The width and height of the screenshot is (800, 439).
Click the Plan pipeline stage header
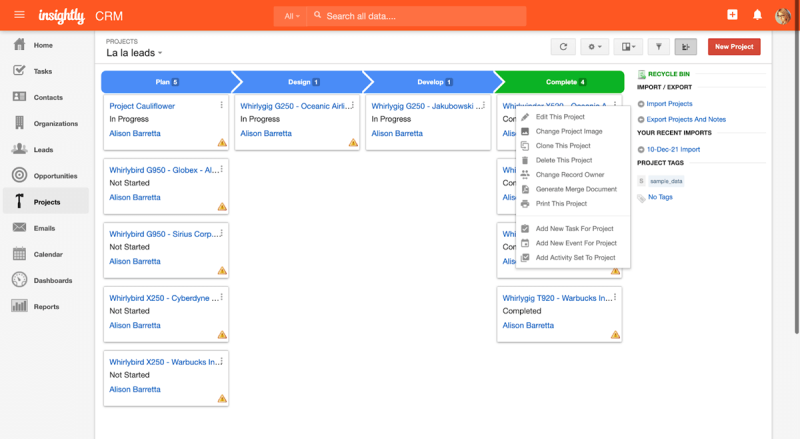(167, 82)
